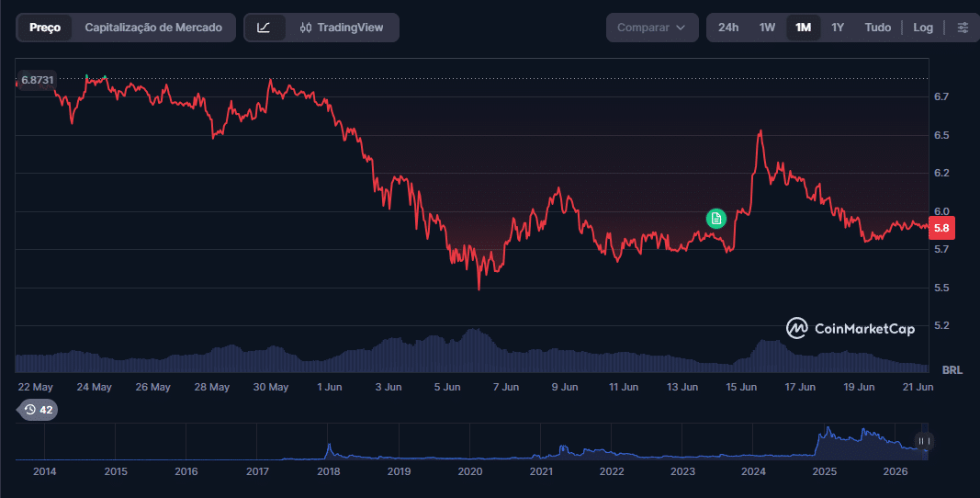Click the 5.5 price axis label

pyautogui.click(x=941, y=288)
